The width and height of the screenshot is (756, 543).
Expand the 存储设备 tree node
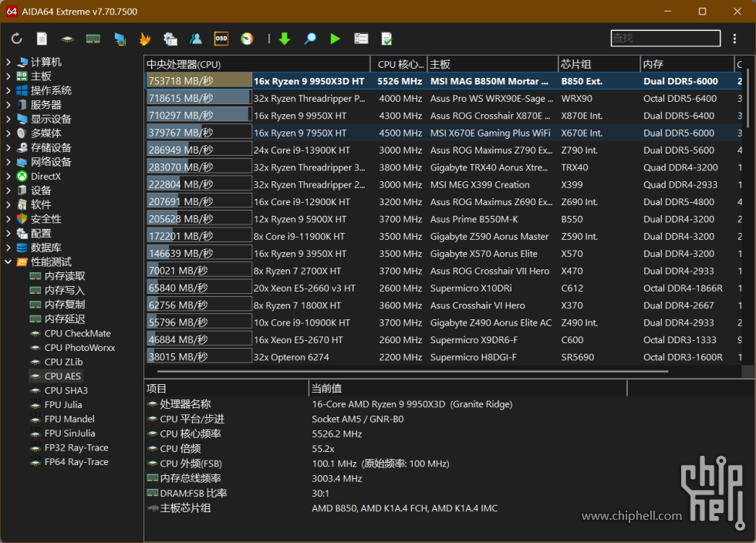[x=8, y=147]
